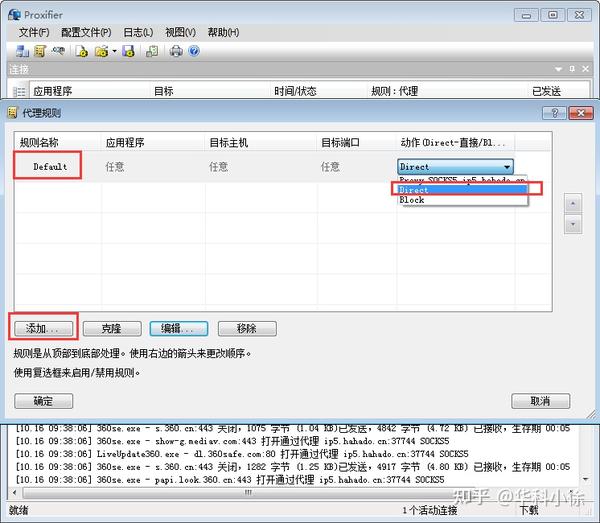The image size is (600, 523).
Task: Click 任意 in the 应用程序 column
Action: [115, 167]
